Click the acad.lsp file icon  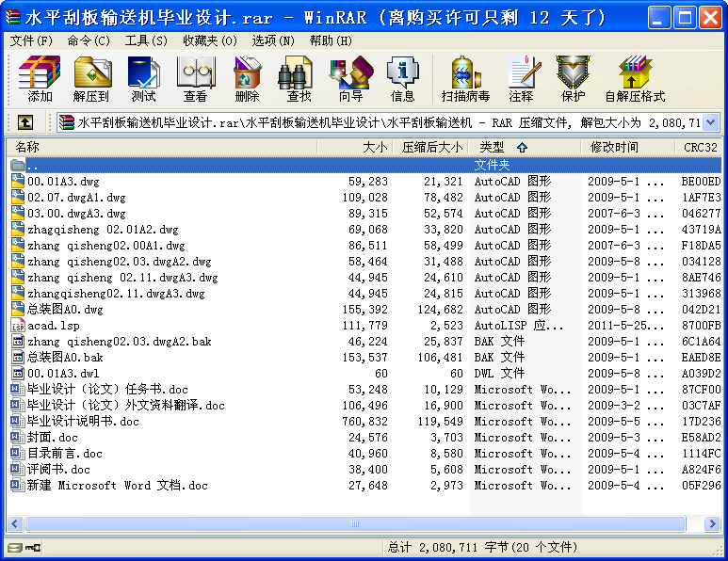point(18,326)
